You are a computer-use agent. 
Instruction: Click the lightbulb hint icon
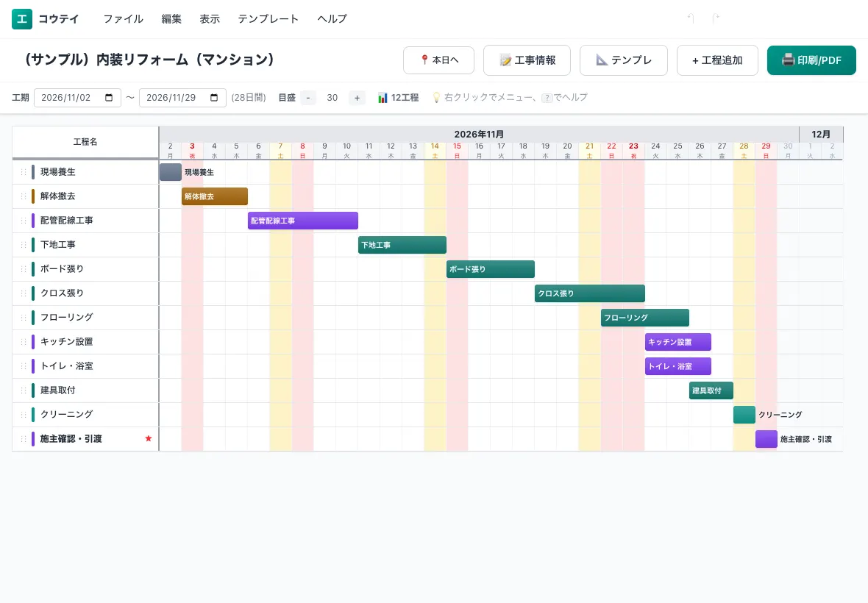pos(436,98)
